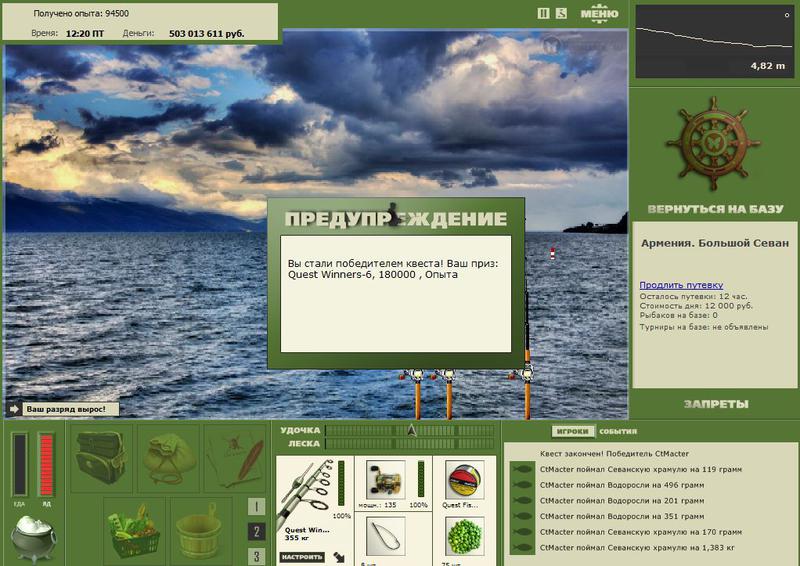Click the ship wheel return icon

pos(713,145)
